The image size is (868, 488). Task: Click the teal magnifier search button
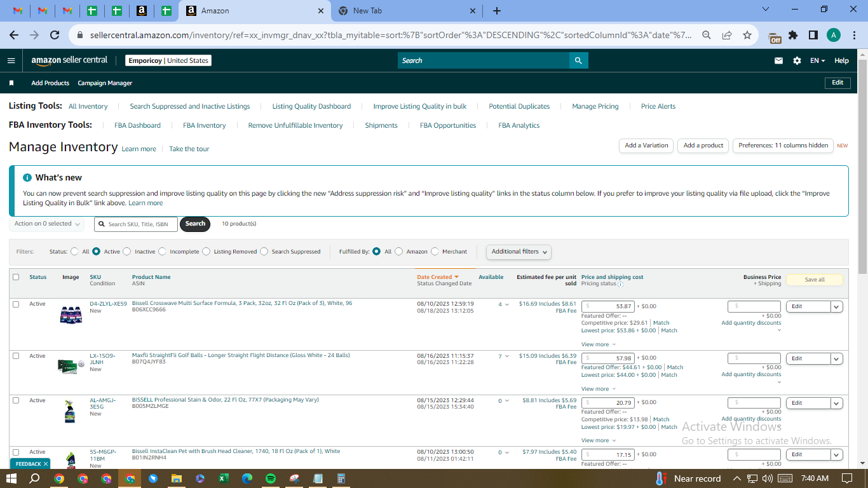coord(578,60)
